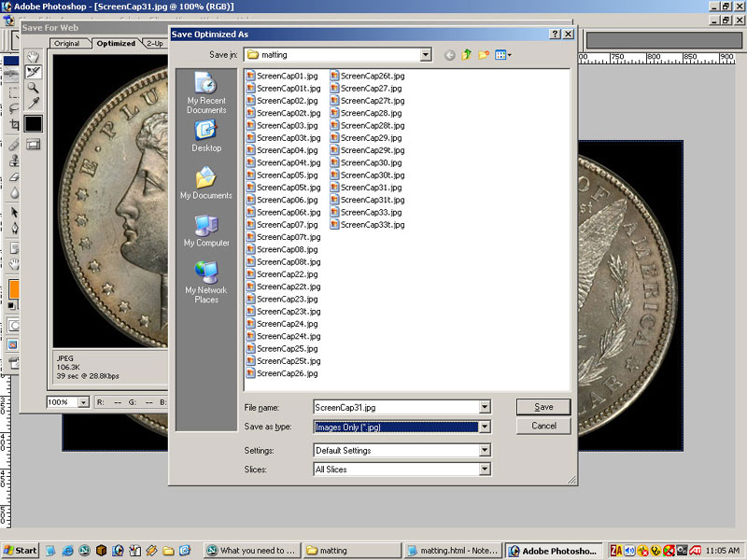This screenshot has width=747, height=560.
Task: Switch to the 2-Up tab
Action: point(154,43)
